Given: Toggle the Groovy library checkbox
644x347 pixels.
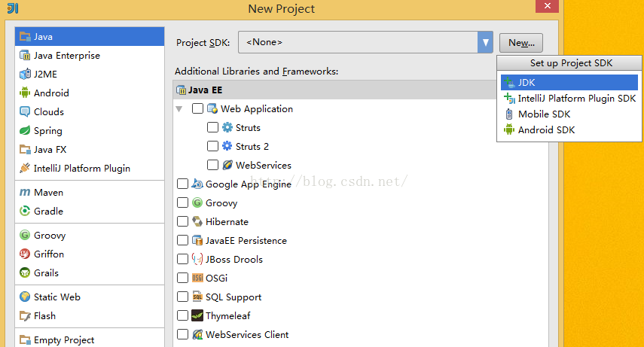Looking at the screenshot, I should click(182, 202).
